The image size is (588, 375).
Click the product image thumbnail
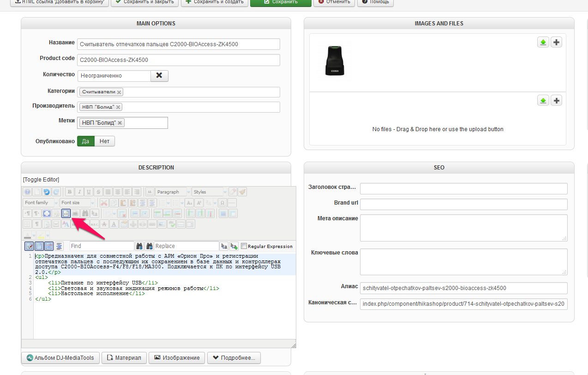coord(335,60)
